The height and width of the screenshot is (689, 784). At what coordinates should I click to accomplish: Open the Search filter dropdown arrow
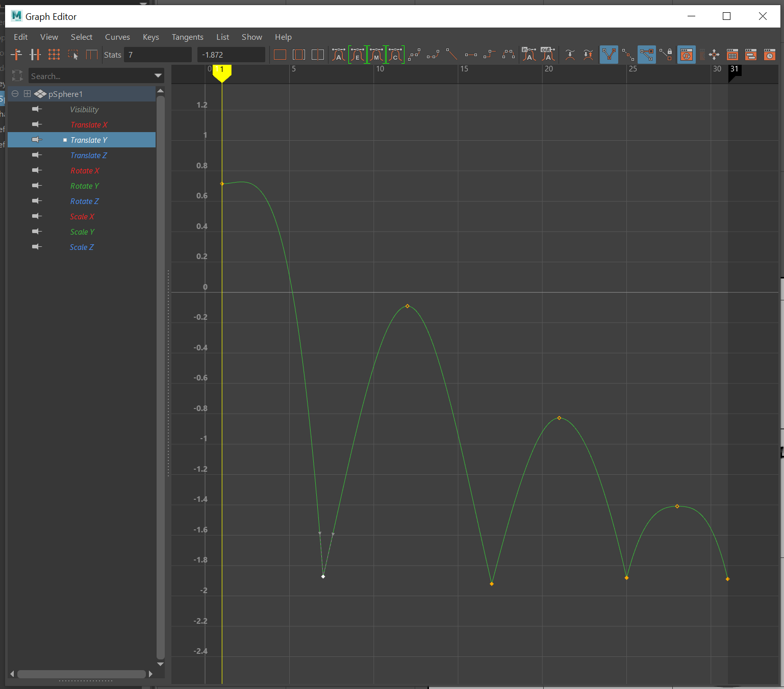pos(158,76)
